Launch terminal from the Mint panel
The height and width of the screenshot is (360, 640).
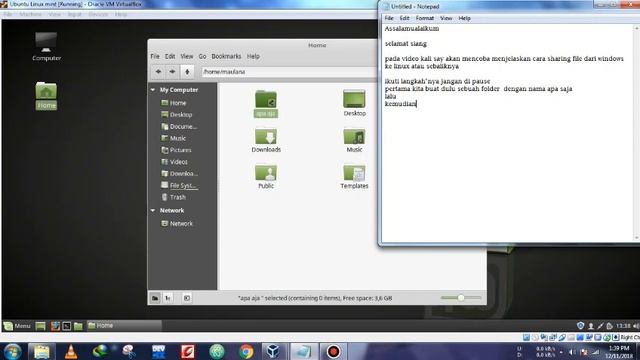click(x=67, y=326)
